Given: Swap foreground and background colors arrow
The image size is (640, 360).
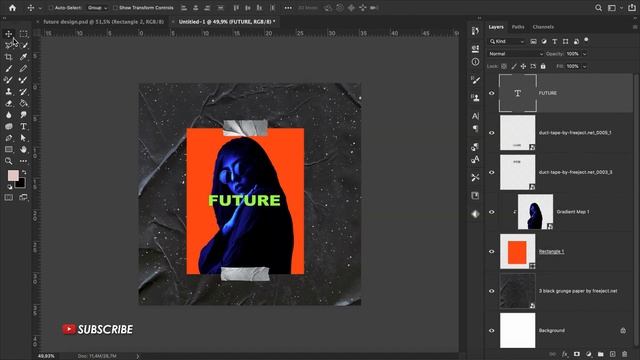Looking at the screenshot, I should coord(24,172).
